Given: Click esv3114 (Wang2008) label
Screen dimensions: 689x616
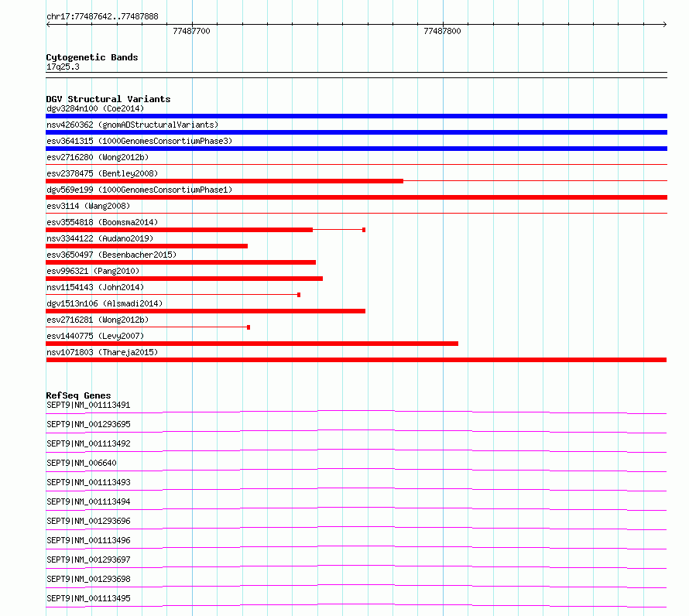Looking at the screenshot, I should click(88, 206).
